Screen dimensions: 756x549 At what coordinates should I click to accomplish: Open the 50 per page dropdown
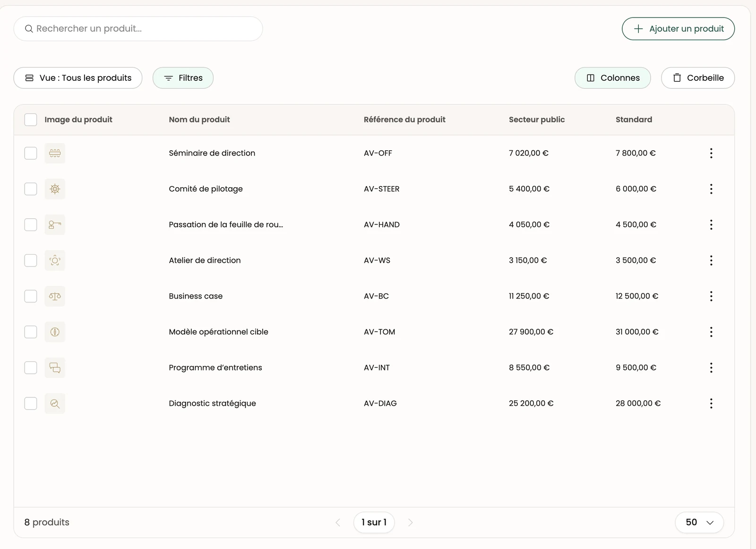click(x=699, y=523)
